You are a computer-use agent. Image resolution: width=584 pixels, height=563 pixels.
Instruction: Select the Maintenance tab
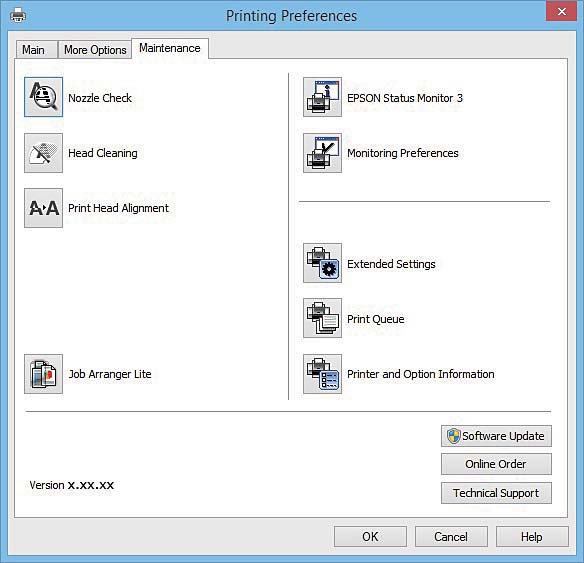tap(170, 48)
